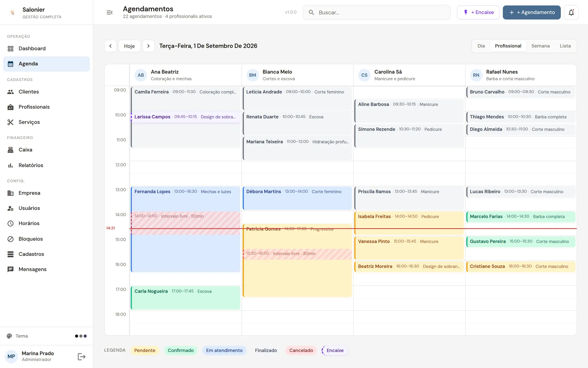Open Serviços scissors icon
This screenshot has width=588, height=368.
10,122
